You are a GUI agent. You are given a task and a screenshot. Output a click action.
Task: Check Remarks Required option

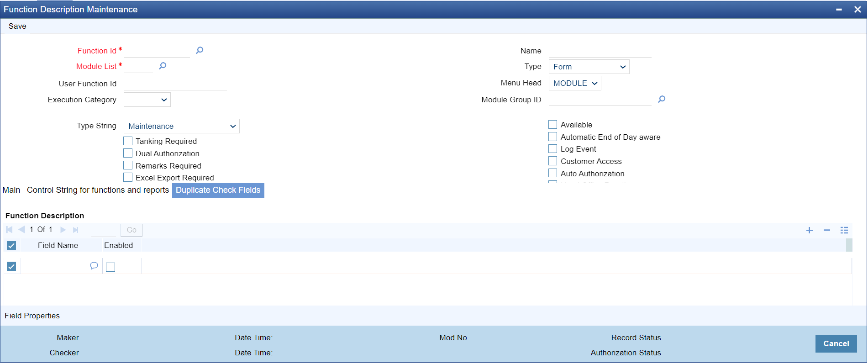128,165
